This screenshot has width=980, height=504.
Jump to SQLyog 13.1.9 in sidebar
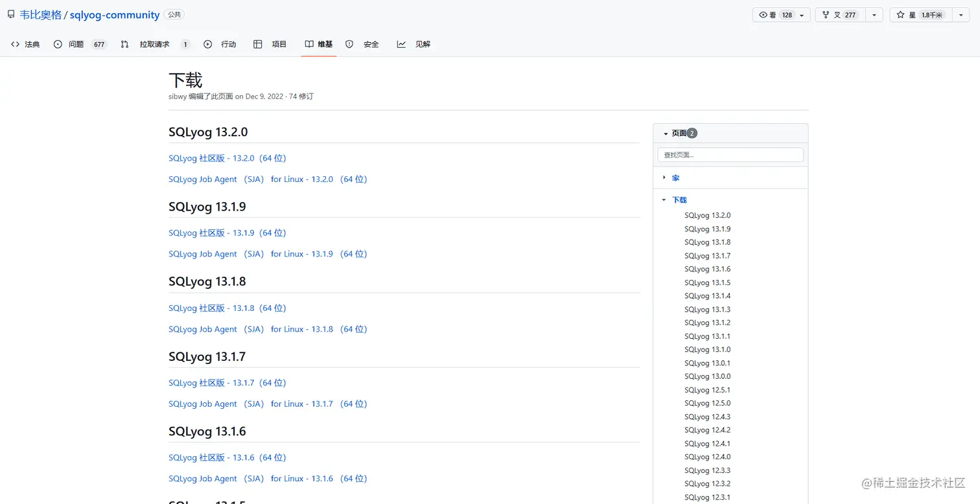tap(707, 229)
